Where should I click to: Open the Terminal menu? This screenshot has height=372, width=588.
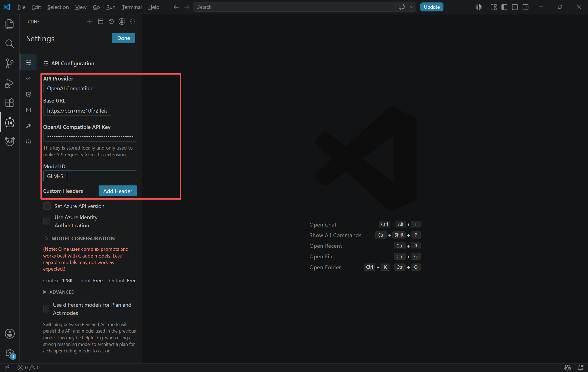132,7
